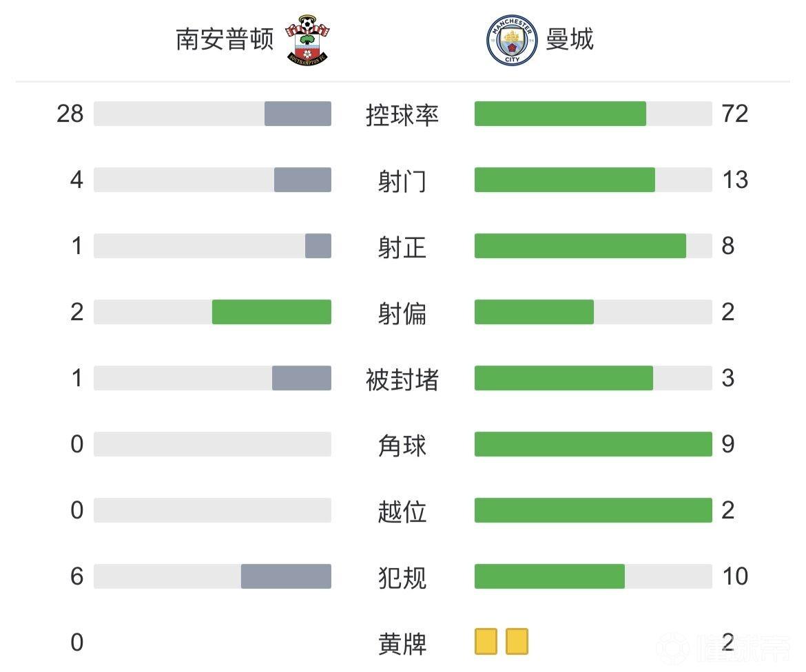Click Southampton's 犯规 bar showing 6

click(286, 576)
